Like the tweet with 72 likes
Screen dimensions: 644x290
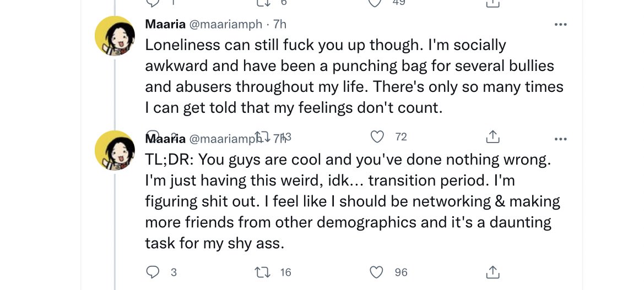click(377, 136)
